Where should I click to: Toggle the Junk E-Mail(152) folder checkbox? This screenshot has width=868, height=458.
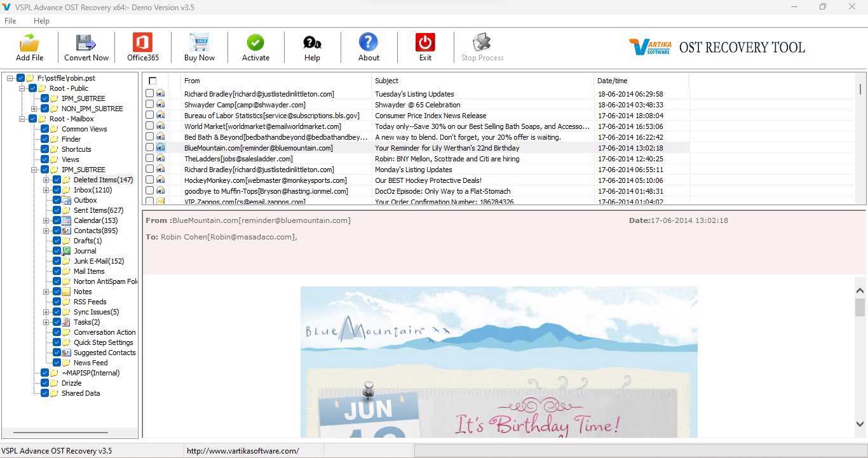click(x=57, y=261)
